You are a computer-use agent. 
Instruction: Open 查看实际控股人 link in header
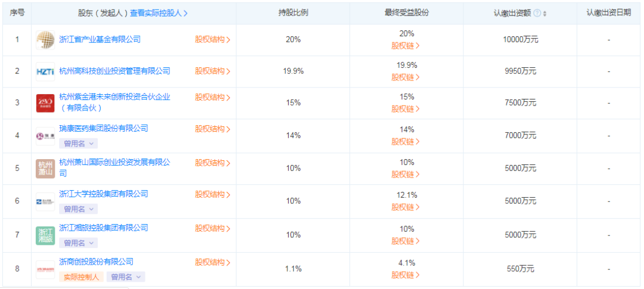159,13
